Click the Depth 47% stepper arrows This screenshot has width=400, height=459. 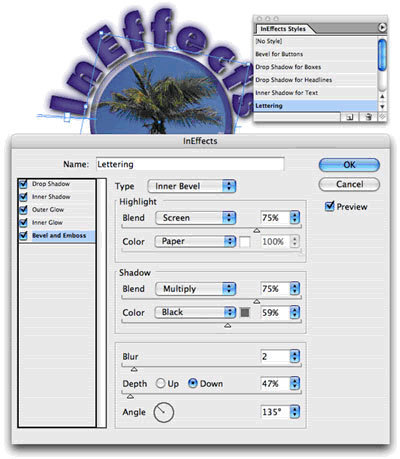(x=295, y=384)
